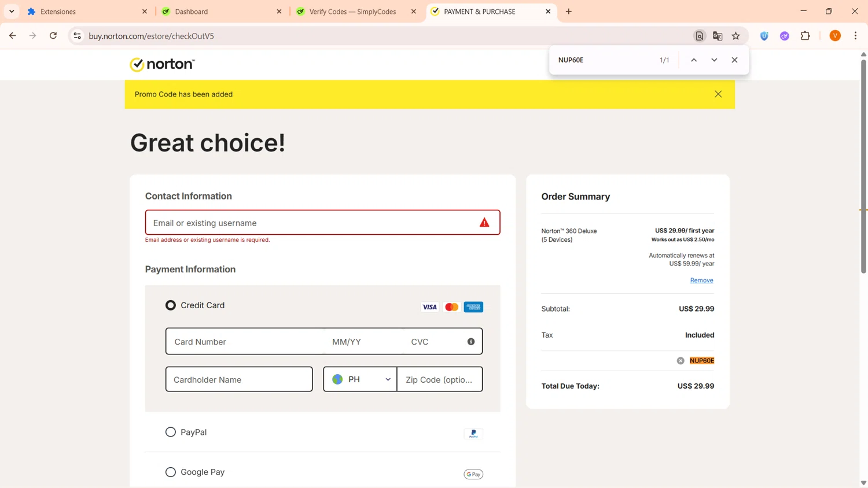
Task: Click the Total Due Today amount
Action: [x=696, y=386]
